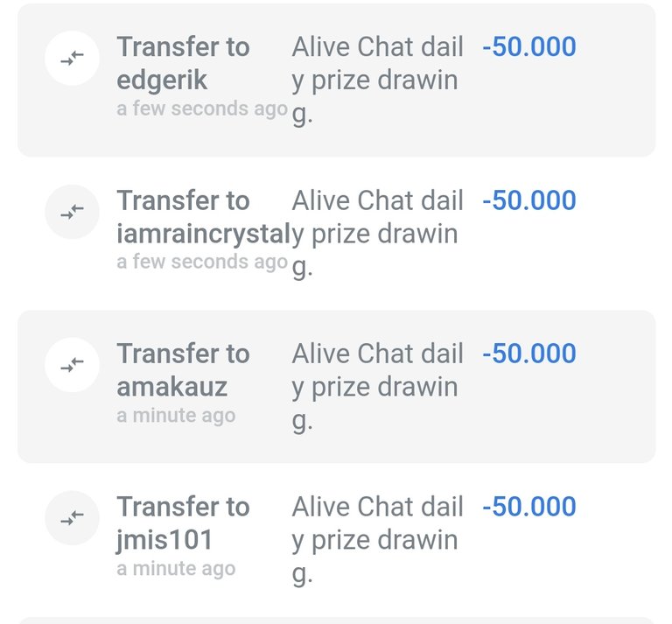Click 'a few seconds ago' under edgerik
This screenshot has width=672, height=624.
[202, 109]
